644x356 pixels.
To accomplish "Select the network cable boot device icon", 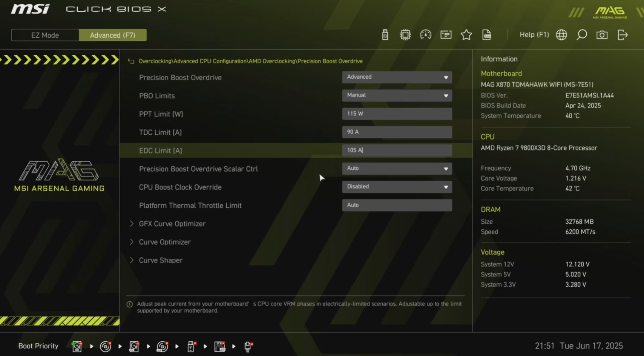I will pos(248,346).
